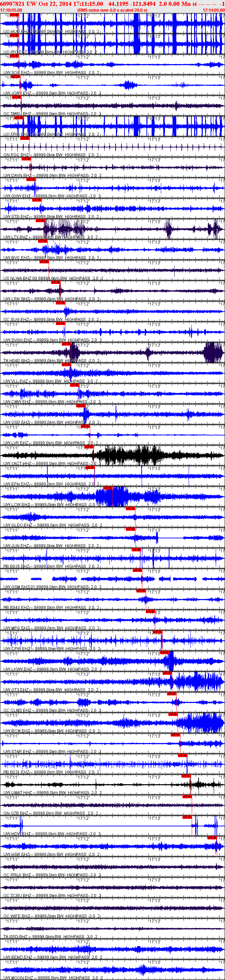Click the 17:13 tick on MOON trace
Image resolution: width=225 pixels, height=980 pixels.
[154, 962]
